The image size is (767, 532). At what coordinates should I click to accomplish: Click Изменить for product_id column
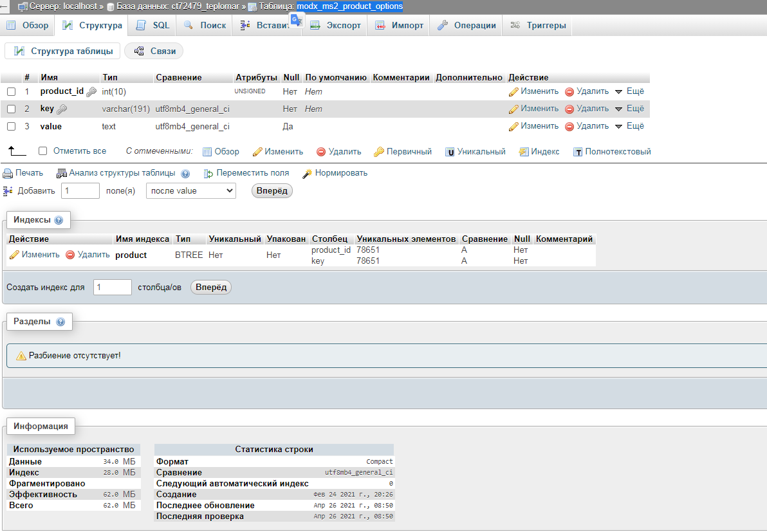pyautogui.click(x=533, y=91)
